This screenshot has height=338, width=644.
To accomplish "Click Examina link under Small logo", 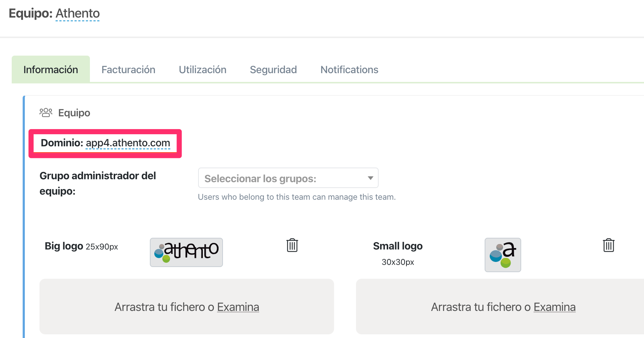I will pos(554,307).
